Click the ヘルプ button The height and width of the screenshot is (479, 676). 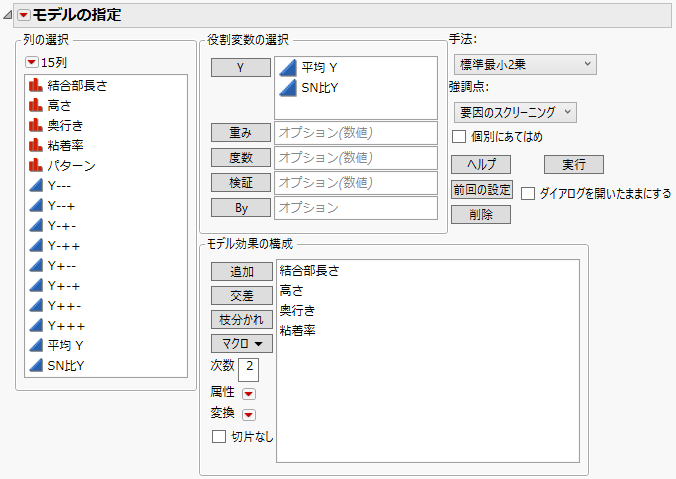pos(481,165)
